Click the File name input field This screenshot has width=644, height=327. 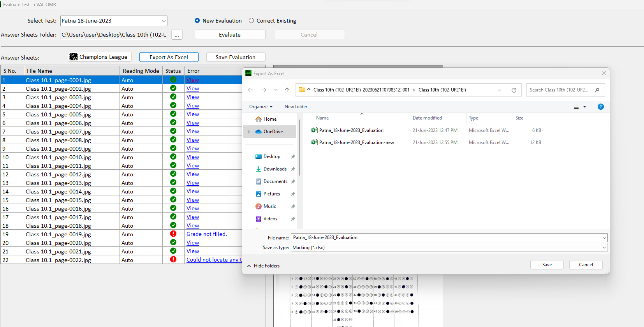[446, 237]
